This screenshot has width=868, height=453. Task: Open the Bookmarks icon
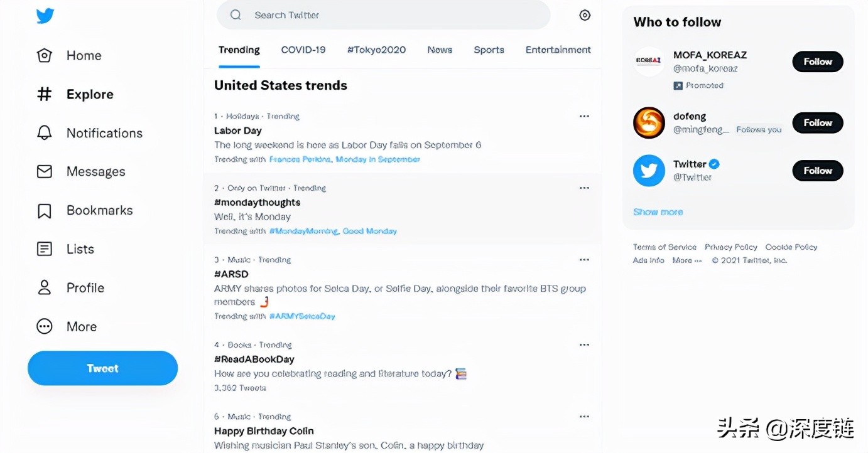pyautogui.click(x=45, y=210)
